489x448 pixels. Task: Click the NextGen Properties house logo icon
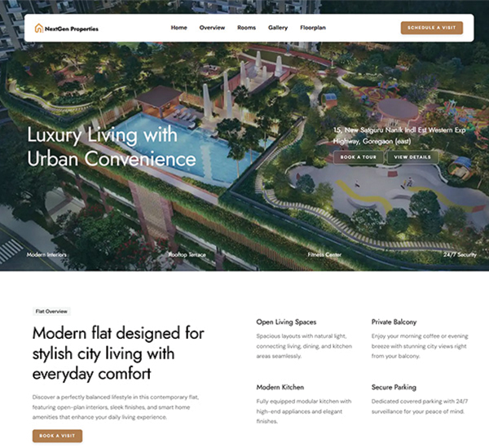pos(38,29)
